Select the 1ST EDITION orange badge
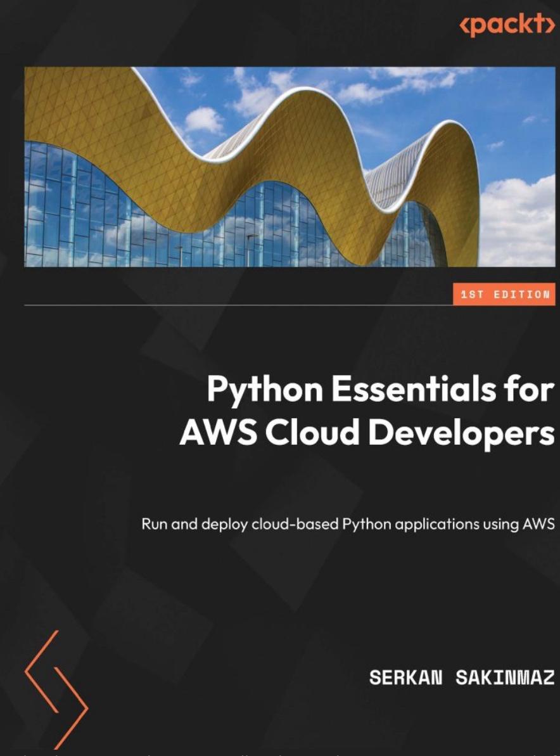Screen dimensions: 560x756 pyautogui.click(x=504, y=294)
